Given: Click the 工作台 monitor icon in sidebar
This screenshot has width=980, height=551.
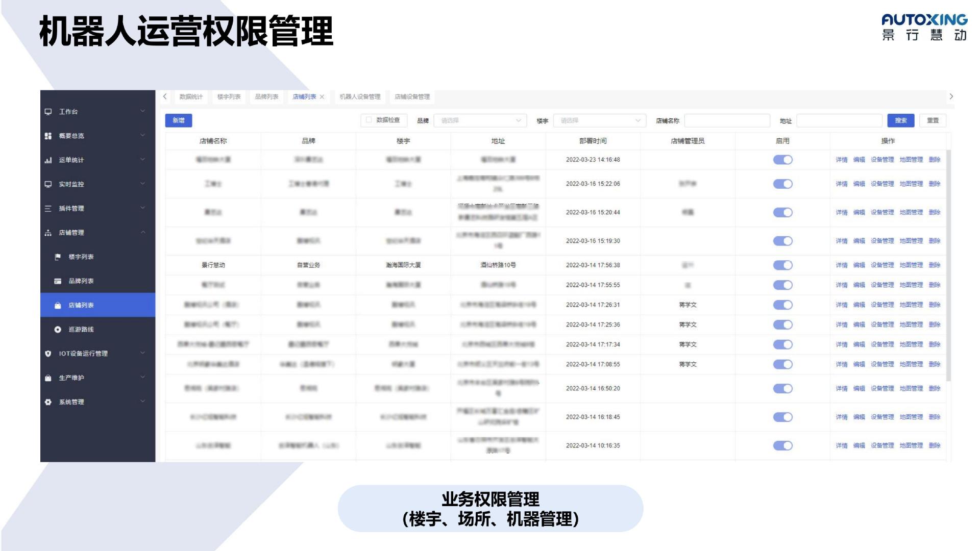Looking at the screenshot, I should tap(48, 112).
